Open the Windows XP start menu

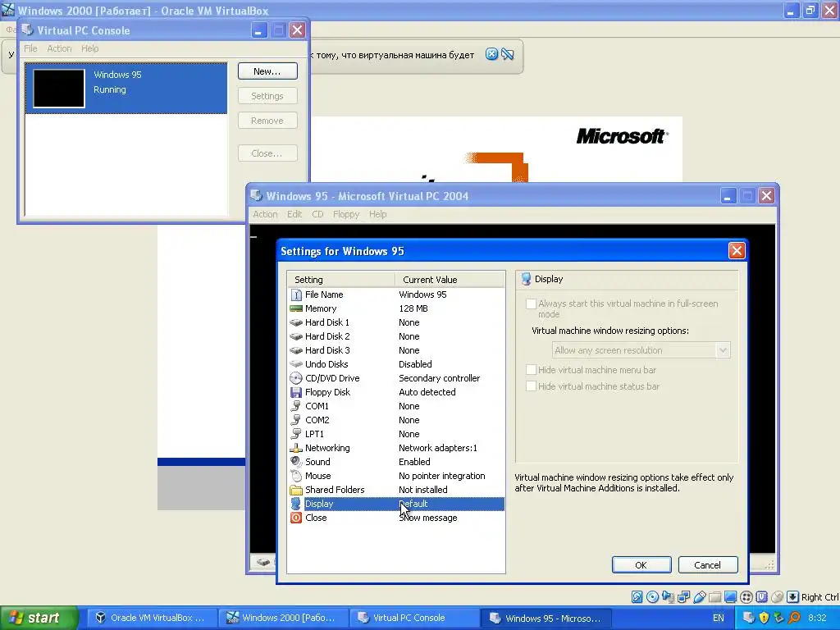click(39, 618)
